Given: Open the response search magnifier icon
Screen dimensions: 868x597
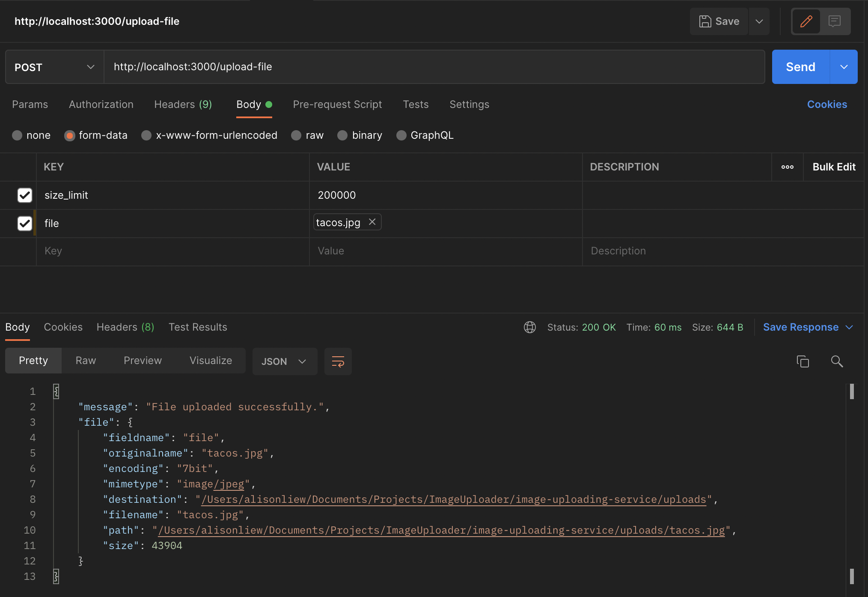Looking at the screenshot, I should (x=837, y=361).
